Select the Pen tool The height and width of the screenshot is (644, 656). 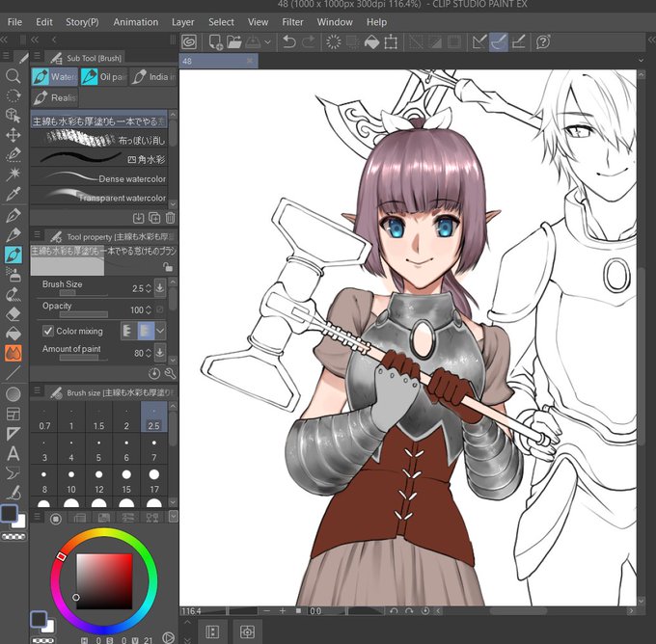13,215
